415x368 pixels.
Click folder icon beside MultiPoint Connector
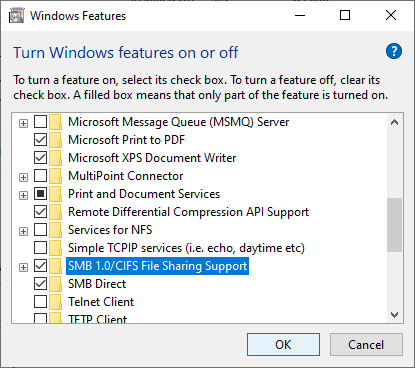tap(55, 176)
